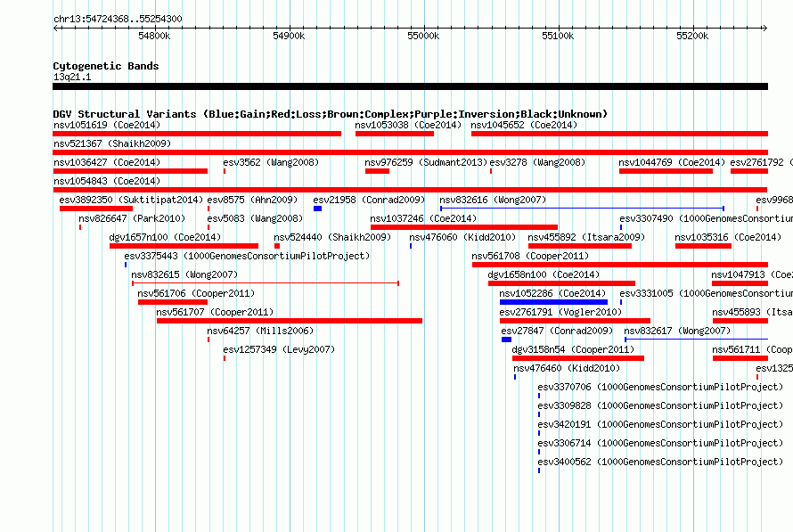Click the 54800k ruler position label
The width and height of the screenshot is (793, 532).
coord(154,36)
